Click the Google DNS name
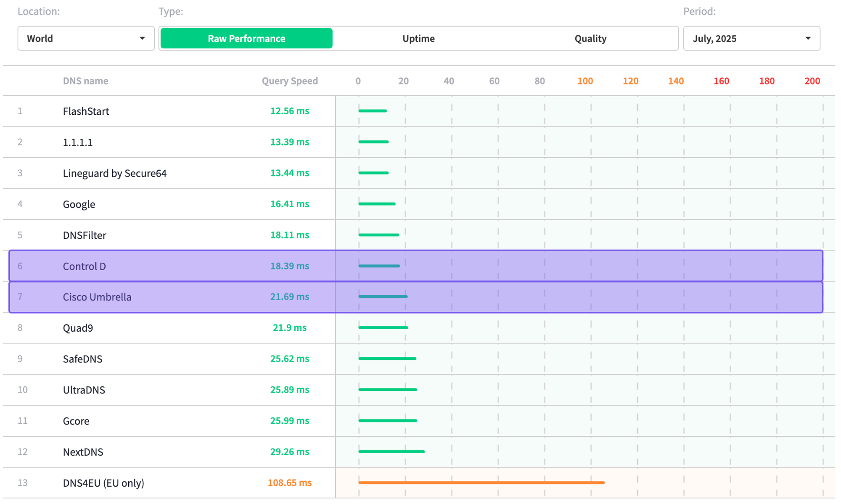This screenshot has width=841, height=504. click(x=79, y=204)
